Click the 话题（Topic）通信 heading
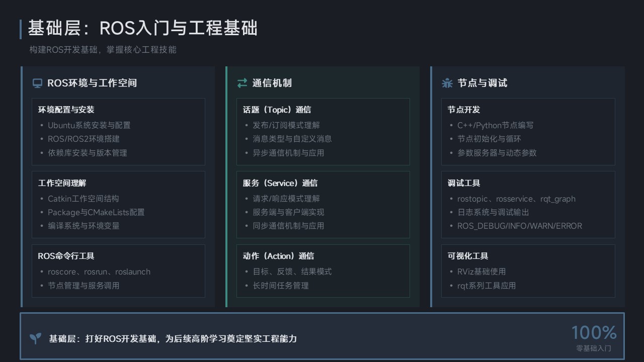This screenshot has height=362, width=644. 277,110
